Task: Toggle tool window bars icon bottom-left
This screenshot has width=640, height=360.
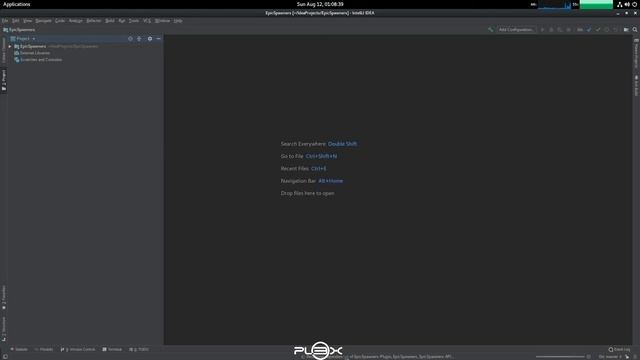Action: click(5, 357)
